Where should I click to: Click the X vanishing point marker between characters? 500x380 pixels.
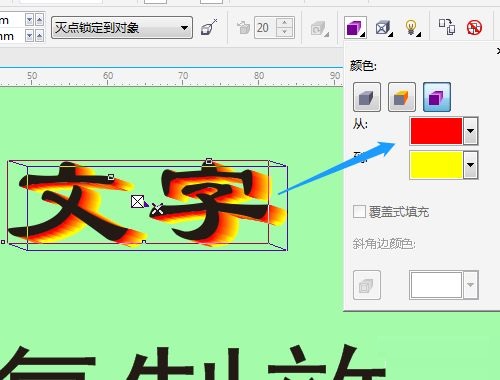(157, 209)
